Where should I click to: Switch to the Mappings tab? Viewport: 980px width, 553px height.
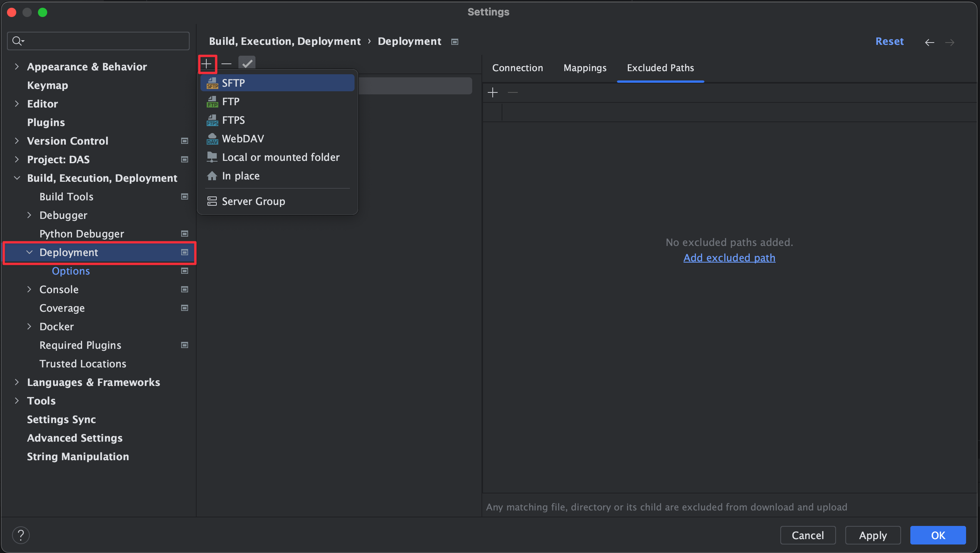[585, 68]
